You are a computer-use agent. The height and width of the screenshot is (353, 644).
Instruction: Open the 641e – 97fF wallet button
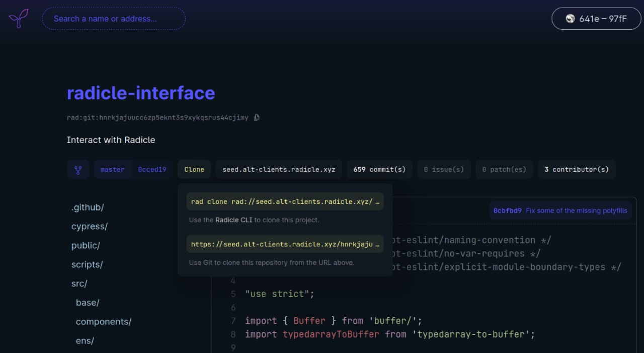point(596,19)
